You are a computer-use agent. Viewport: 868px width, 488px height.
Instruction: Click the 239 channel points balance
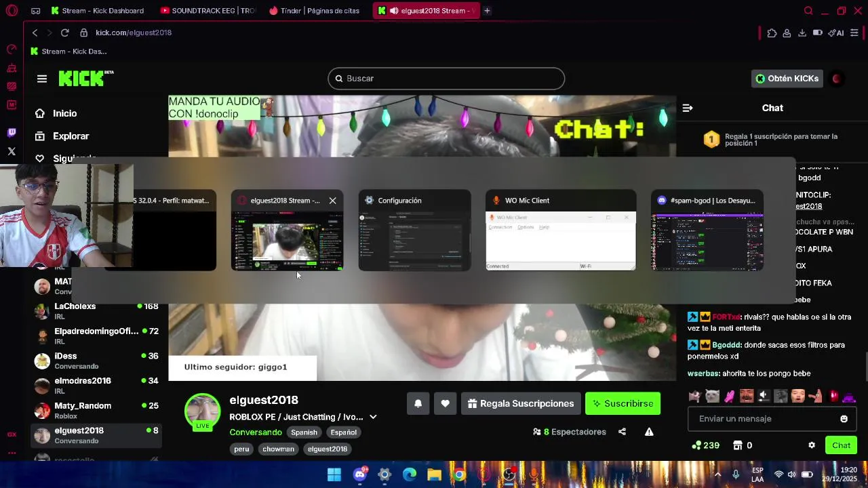[x=705, y=445]
